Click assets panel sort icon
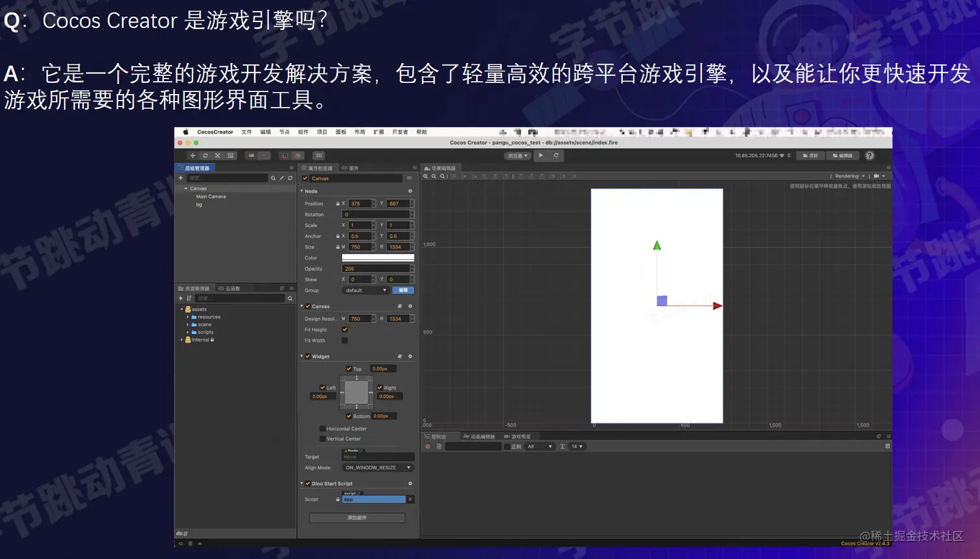980x559 pixels. point(189,298)
